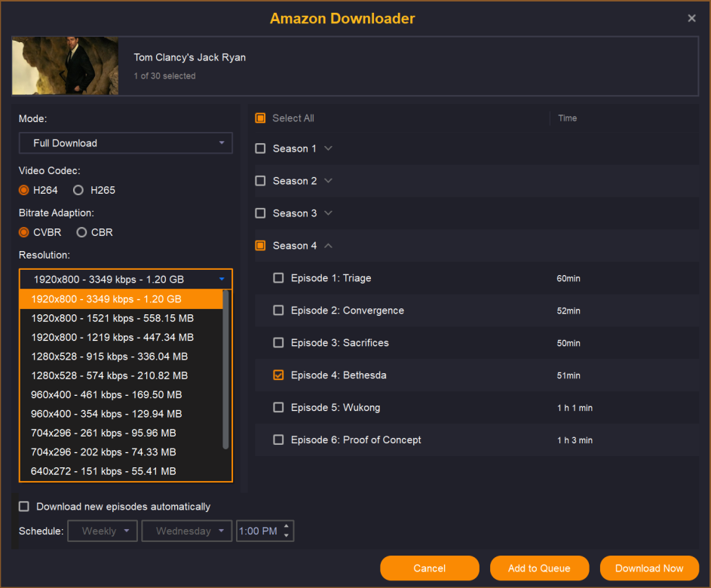Click the Time column header

point(567,118)
